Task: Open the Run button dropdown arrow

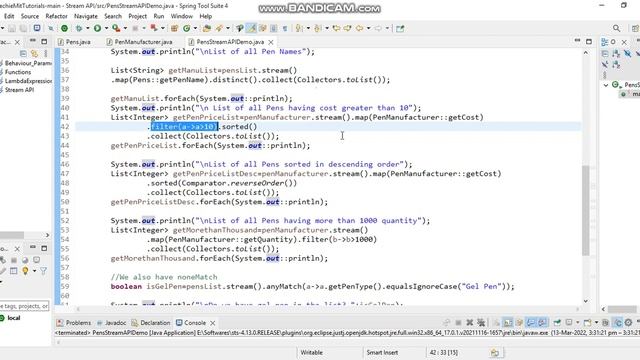Action: pyautogui.click(x=106, y=28)
